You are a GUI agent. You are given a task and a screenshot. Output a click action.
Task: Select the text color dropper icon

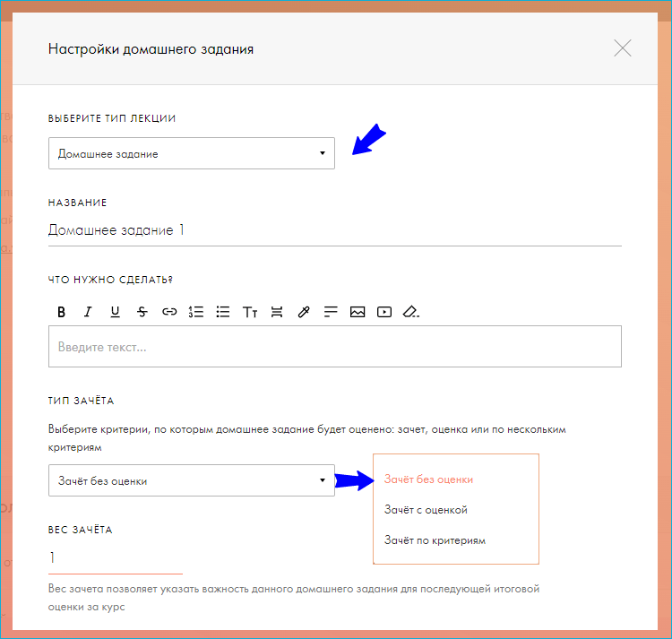[x=304, y=312]
